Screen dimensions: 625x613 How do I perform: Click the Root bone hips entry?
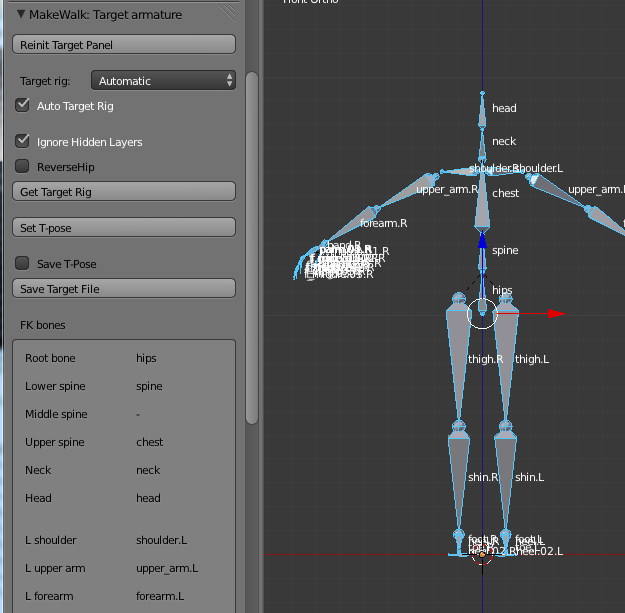coord(146,358)
